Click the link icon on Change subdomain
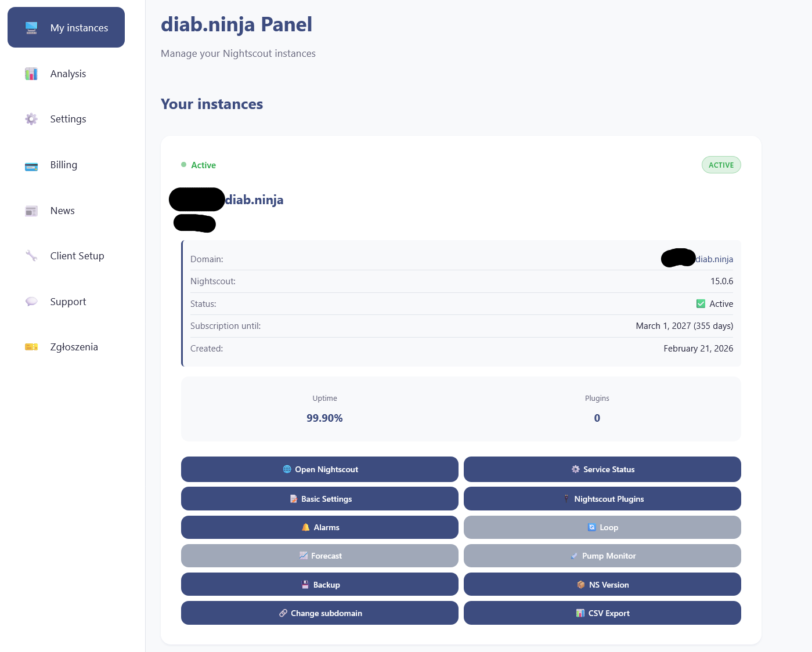Viewport: 812px width, 652px height. [283, 613]
